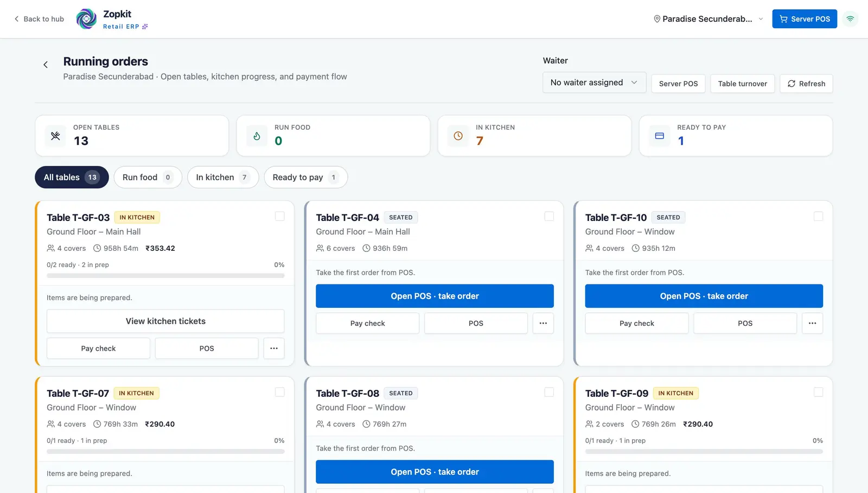868x493 pixels.
Task: Open more options menu for Table T-GF-10
Action: pyautogui.click(x=812, y=324)
